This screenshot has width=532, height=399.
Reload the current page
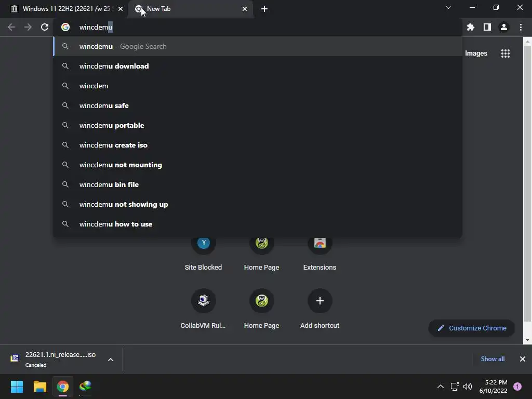tap(45, 27)
